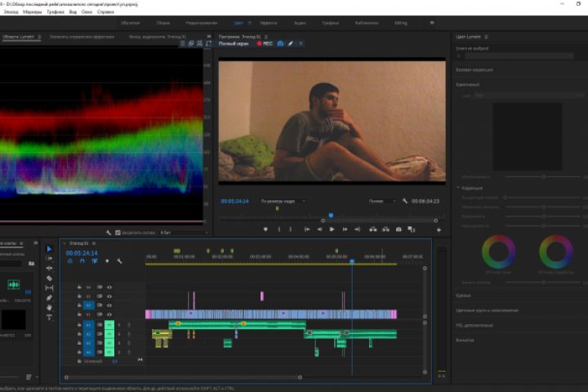
Task: Select the Razor tool
Action: coord(49,278)
